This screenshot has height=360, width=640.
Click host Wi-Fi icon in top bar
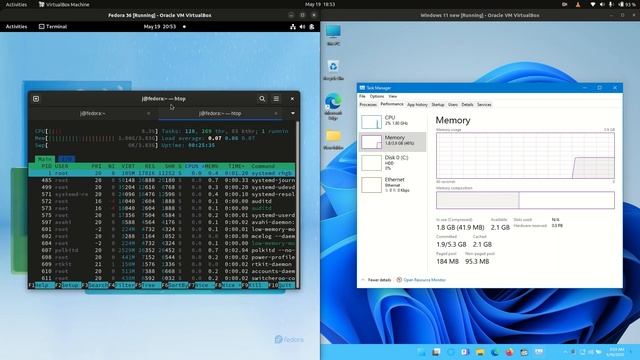tap(593, 4)
